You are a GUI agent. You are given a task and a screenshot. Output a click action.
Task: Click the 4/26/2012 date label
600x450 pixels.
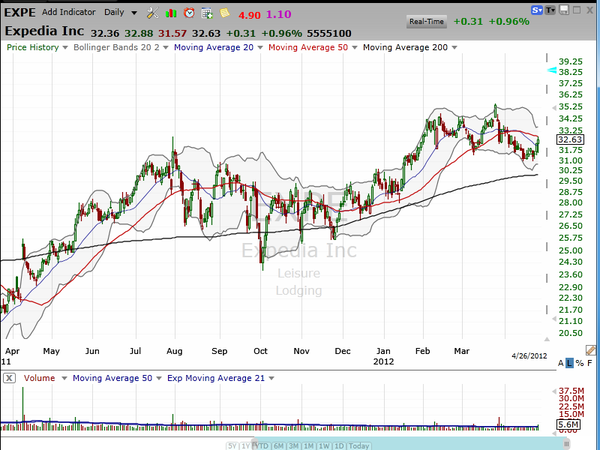[x=529, y=356]
